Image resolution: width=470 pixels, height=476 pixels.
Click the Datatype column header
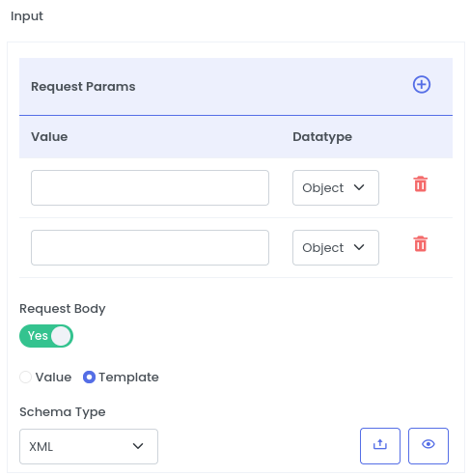point(322,137)
